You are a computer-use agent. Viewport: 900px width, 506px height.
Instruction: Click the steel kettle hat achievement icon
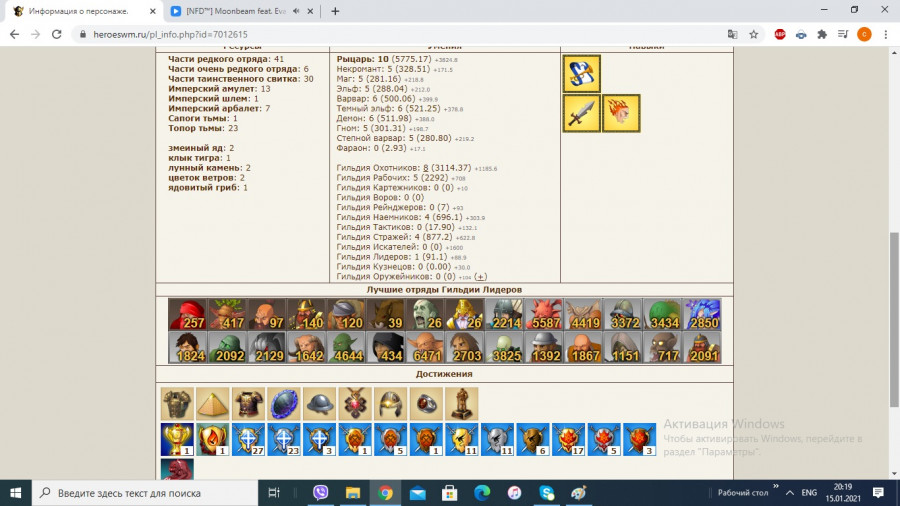pos(319,404)
